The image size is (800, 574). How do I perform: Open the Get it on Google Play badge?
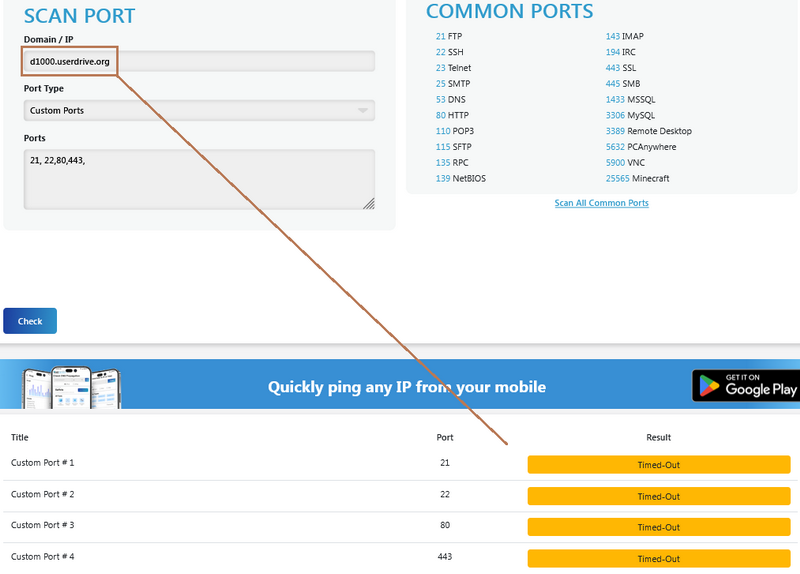pos(746,386)
